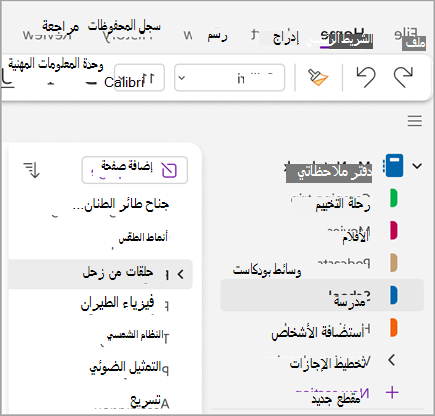Click مقطع جديد to add section
The image size is (435, 416).
point(336,399)
